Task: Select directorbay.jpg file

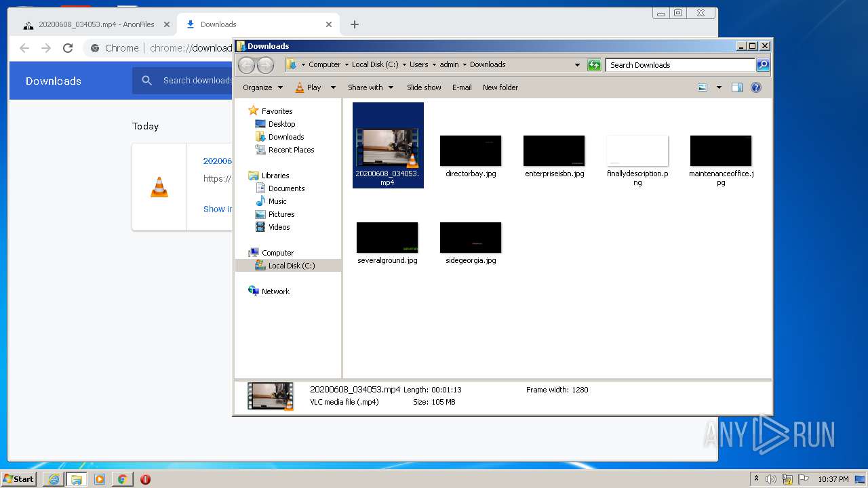Action: (x=471, y=157)
